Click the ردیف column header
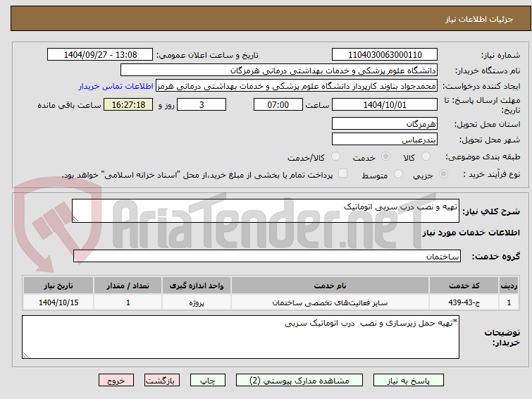 [509, 286]
